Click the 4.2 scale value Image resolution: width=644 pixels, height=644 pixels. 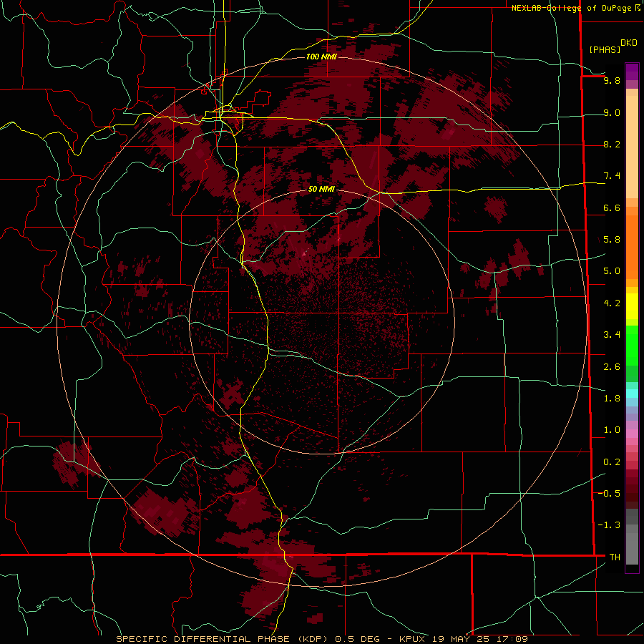point(612,303)
